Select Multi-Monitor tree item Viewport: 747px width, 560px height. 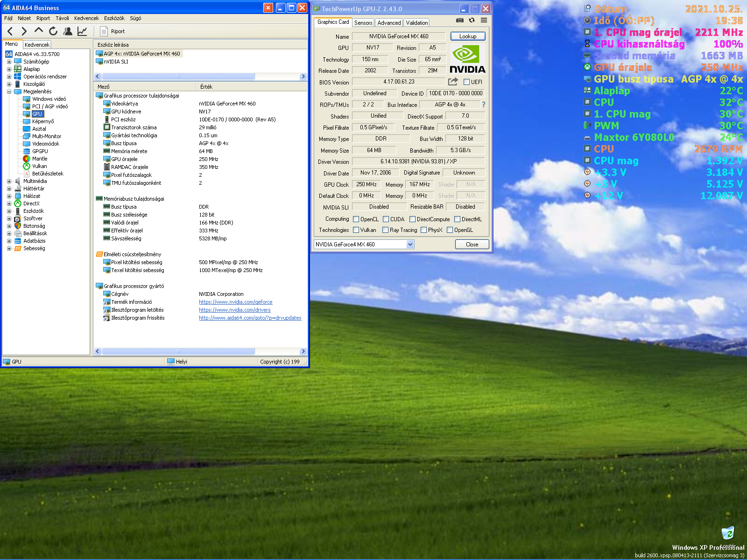coord(47,136)
